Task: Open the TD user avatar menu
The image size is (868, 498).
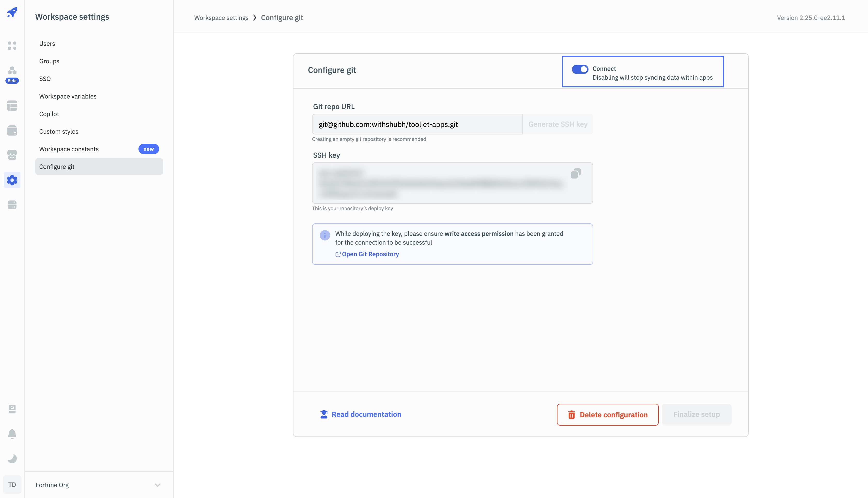Action: coord(12,485)
